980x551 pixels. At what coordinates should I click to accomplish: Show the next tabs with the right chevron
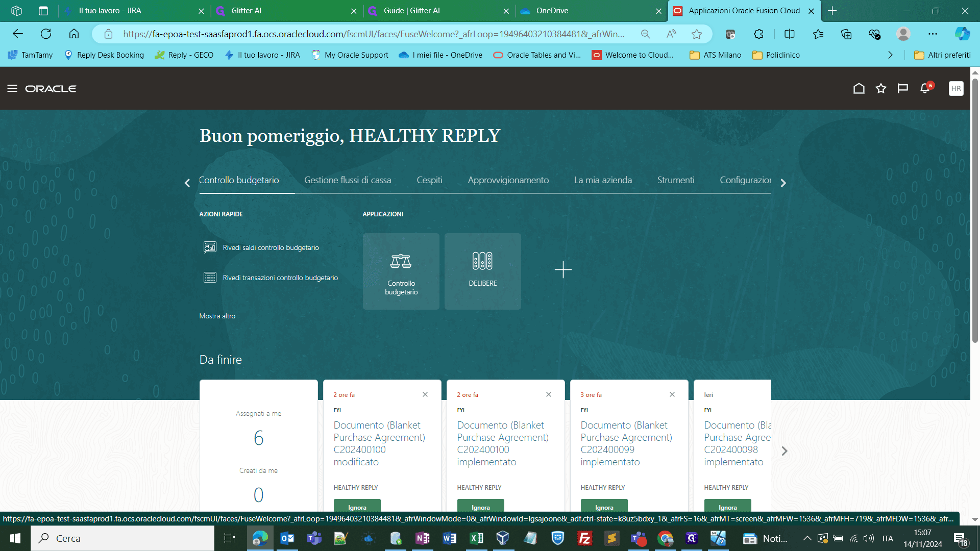click(783, 183)
